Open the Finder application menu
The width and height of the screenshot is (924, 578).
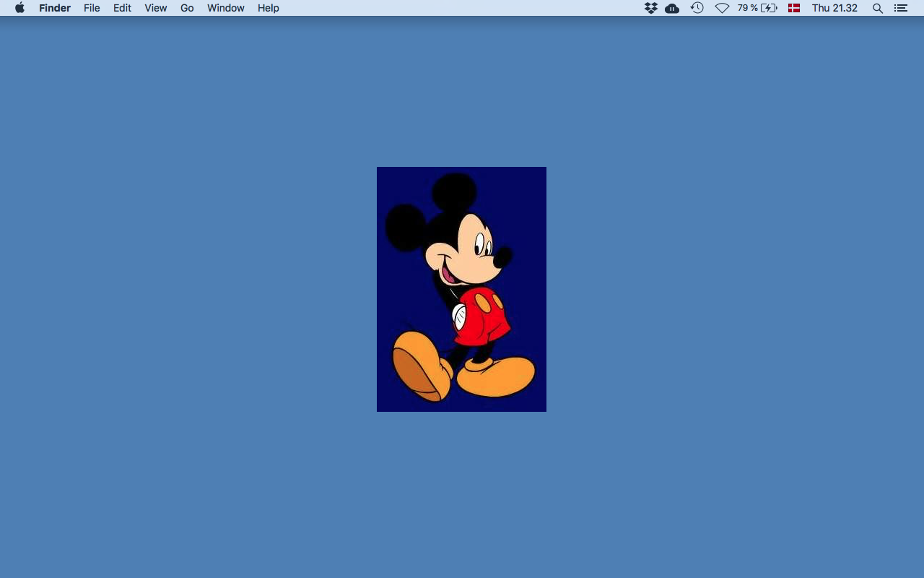(x=55, y=8)
